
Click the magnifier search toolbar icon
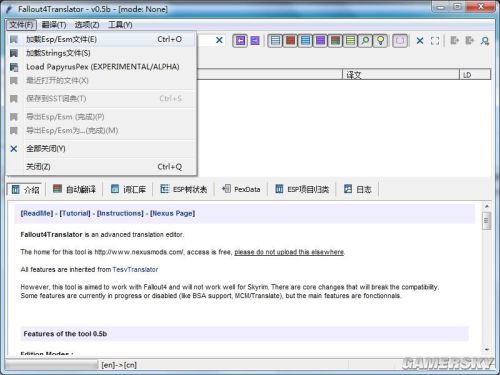tap(365, 41)
